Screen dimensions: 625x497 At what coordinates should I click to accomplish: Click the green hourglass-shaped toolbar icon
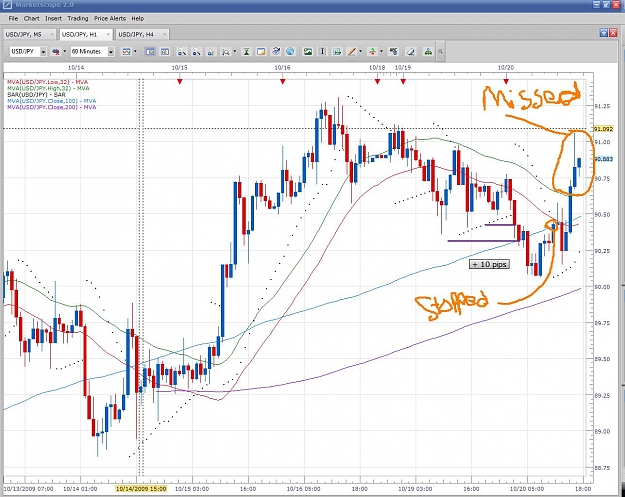246,52
